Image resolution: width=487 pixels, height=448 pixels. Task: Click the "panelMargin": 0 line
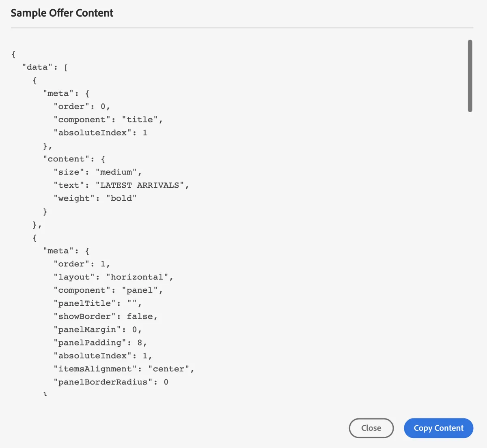point(97,330)
